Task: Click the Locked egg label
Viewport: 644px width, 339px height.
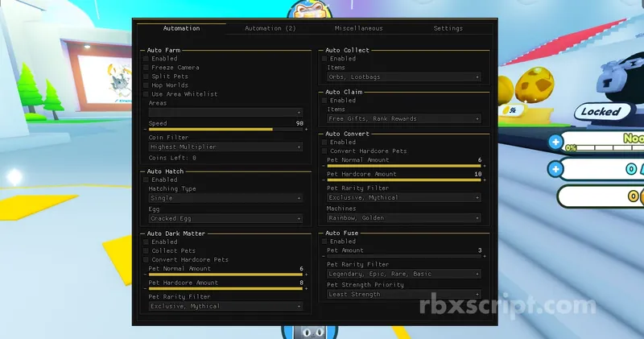Action: pos(601,112)
